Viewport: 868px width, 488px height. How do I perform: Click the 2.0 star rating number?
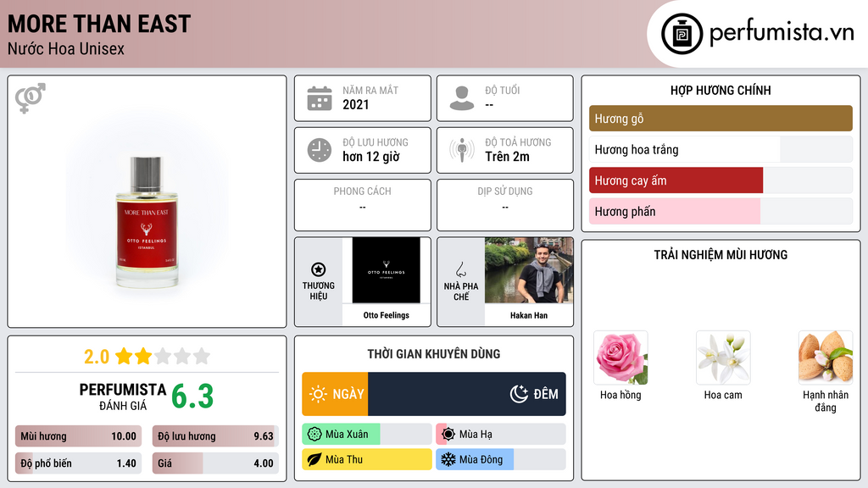[x=97, y=357]
